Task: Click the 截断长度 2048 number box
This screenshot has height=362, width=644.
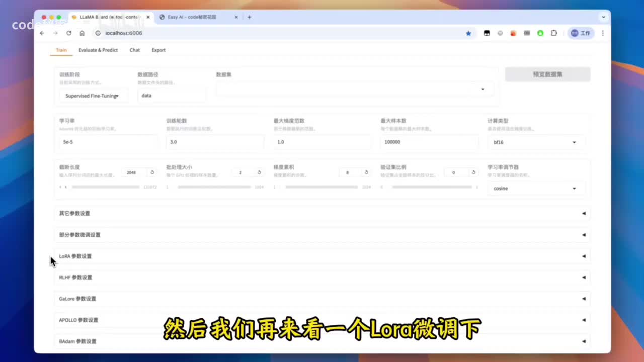Action: [x=133, y=172]
